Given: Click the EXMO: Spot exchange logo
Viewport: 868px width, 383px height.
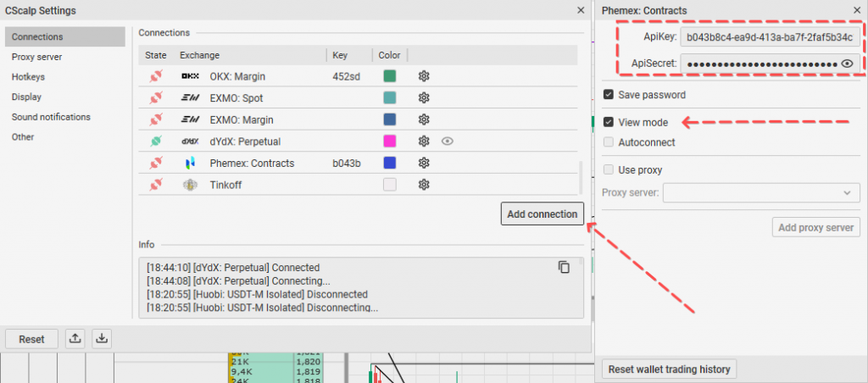Looking at the screenshot, I should [x=190, y=98].
